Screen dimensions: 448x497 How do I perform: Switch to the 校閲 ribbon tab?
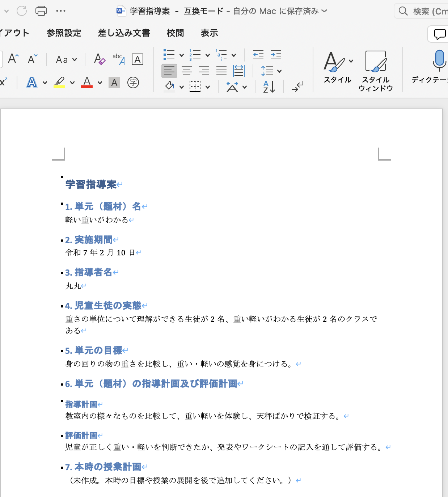[175, 33]
